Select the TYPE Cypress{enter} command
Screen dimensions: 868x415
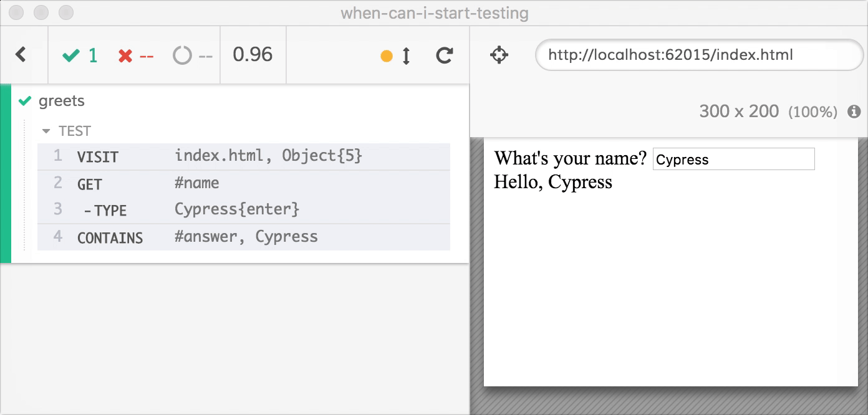[x=243, y=209]
